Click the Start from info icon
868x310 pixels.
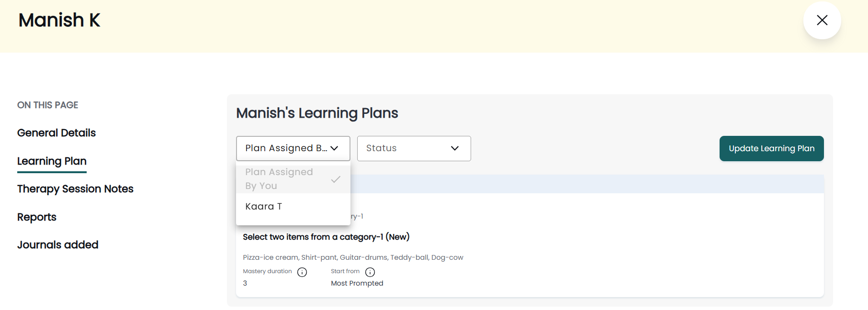coord(370,272)
